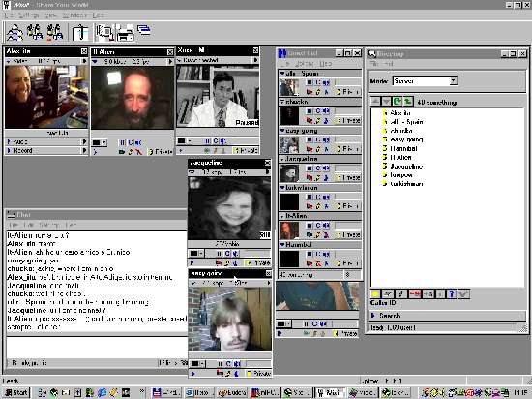This screenshot has width=532, height=399.
Task: Click refresh icon in the easy going window
Action: 228,364
